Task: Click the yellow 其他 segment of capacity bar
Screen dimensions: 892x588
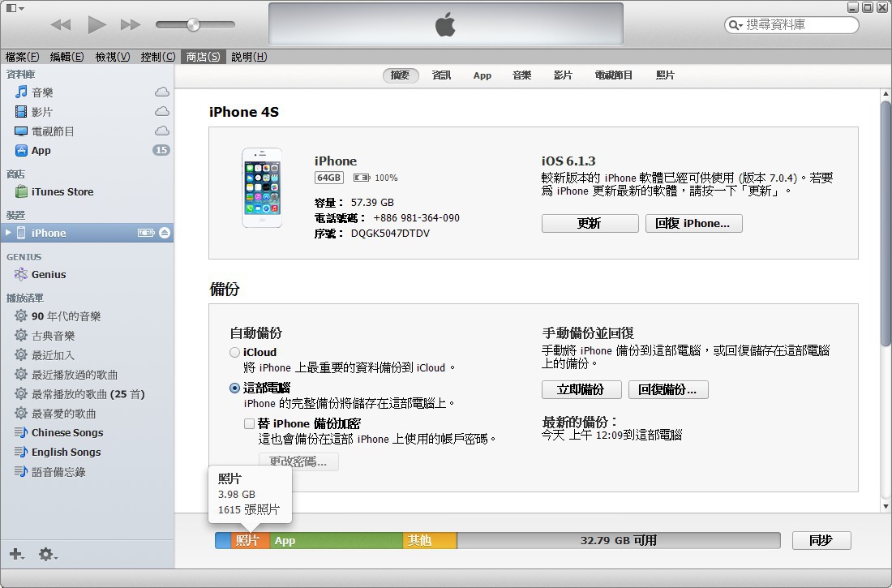Action: click(430, 540)
